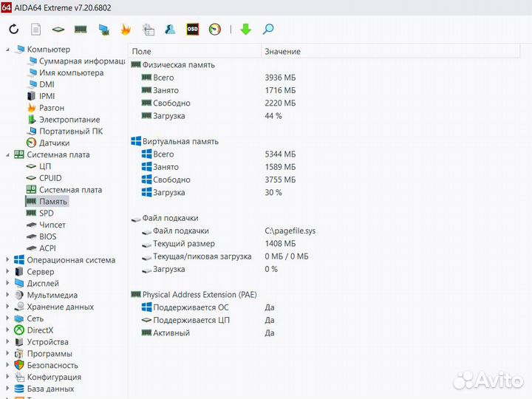
Task: Select the Виртуальная память group header
Action: [174, 141]
